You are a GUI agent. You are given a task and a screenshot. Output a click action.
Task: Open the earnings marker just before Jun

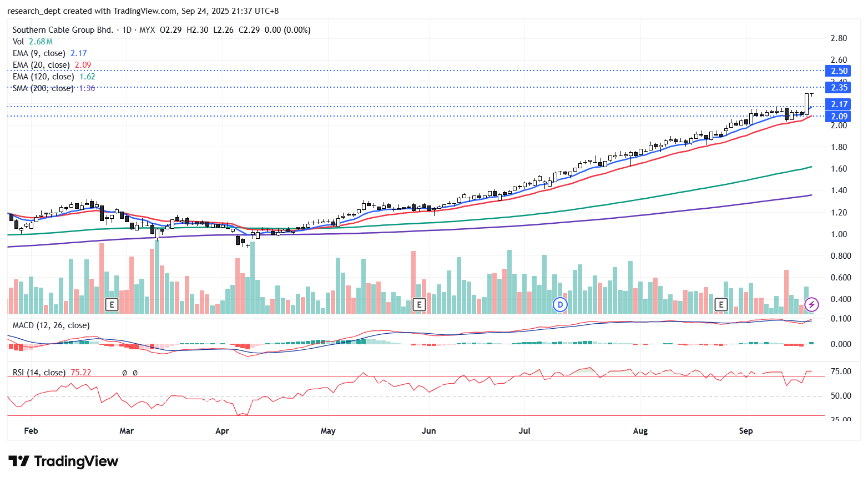pyautogui.click(x=419, y=304)
